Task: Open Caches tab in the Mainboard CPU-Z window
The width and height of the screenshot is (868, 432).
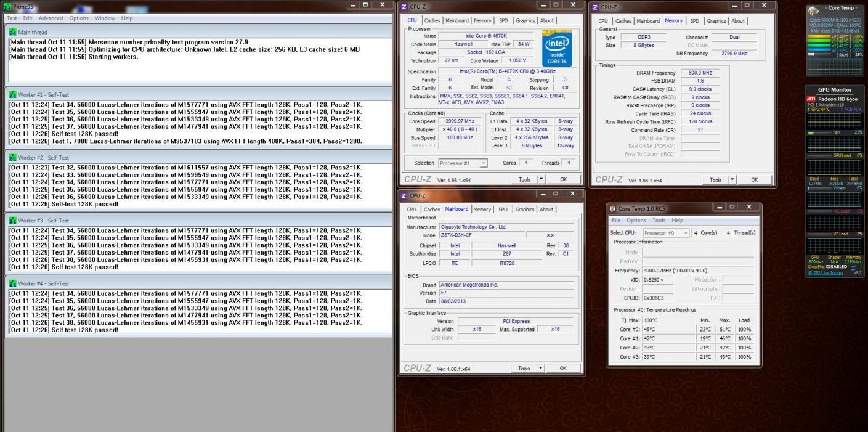Action: (x=432, y=210)
